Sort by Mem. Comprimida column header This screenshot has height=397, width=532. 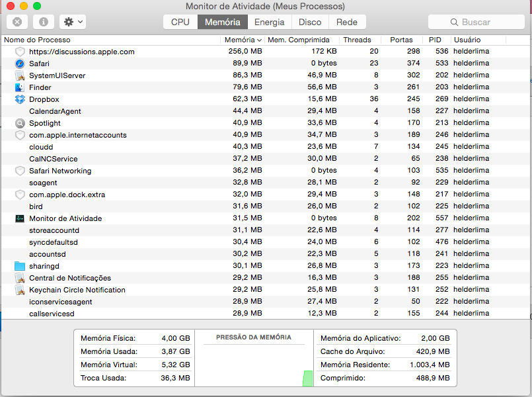coord(302,40)
